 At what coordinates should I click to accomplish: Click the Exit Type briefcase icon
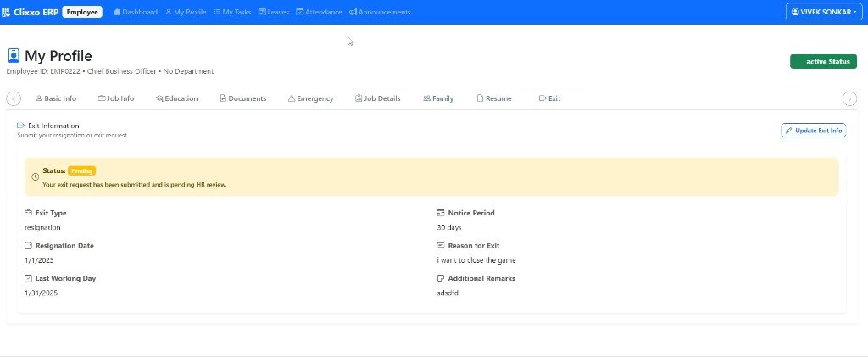[28, 213]
